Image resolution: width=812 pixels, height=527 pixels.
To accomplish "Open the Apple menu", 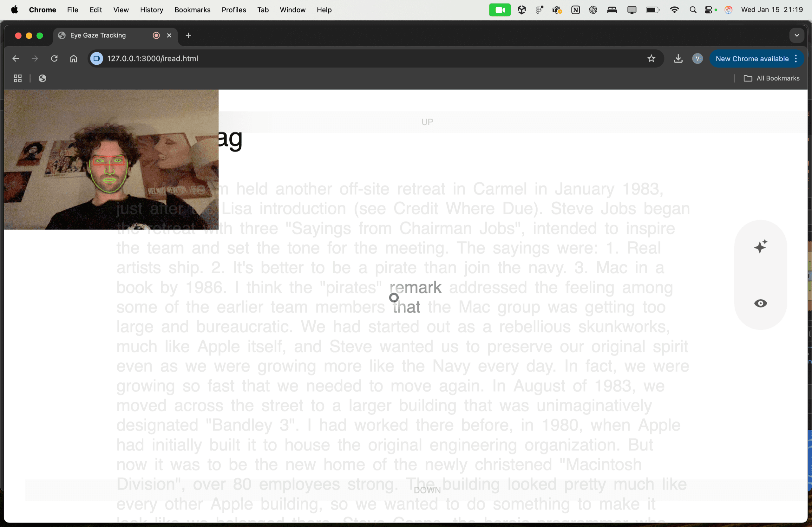I will point(14,10).
